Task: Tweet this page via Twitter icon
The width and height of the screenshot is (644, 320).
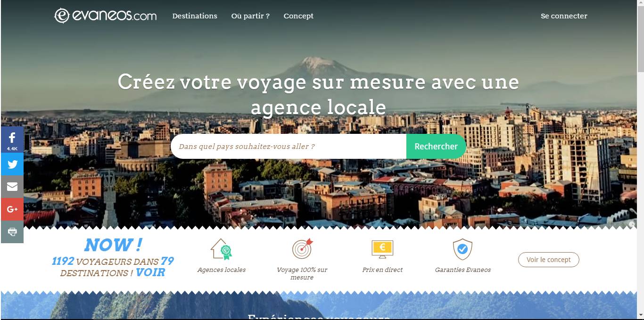Action: coord(12,164)
